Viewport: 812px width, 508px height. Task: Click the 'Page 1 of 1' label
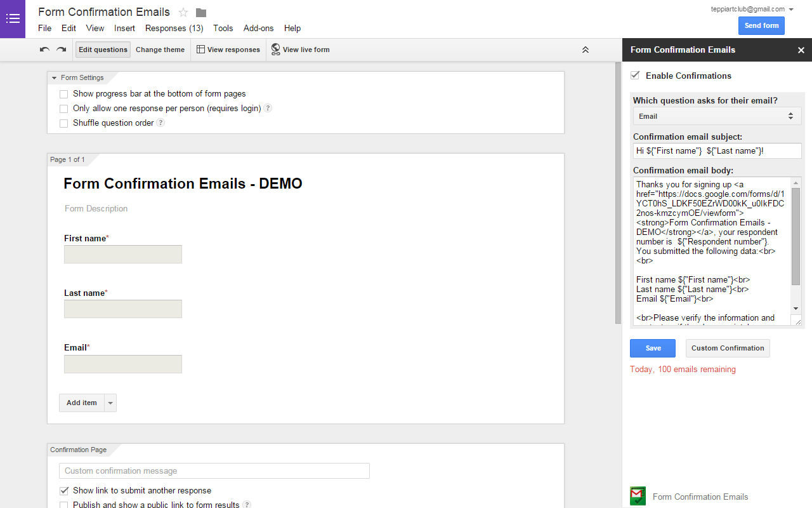(x=67, y=159)
